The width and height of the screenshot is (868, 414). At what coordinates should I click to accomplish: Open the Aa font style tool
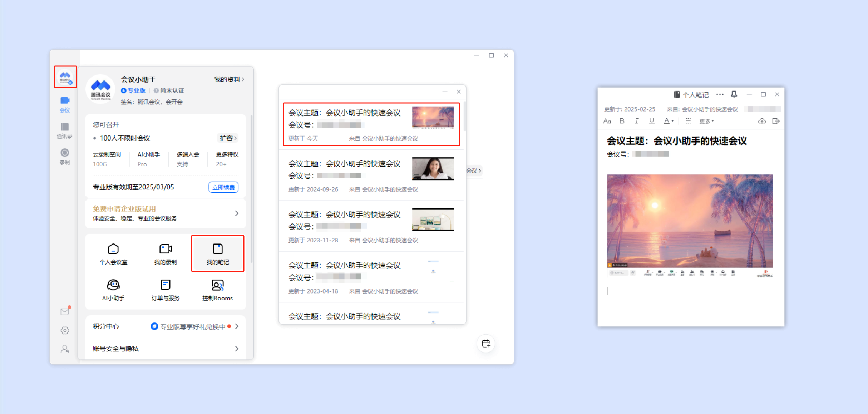click(607, 121)
